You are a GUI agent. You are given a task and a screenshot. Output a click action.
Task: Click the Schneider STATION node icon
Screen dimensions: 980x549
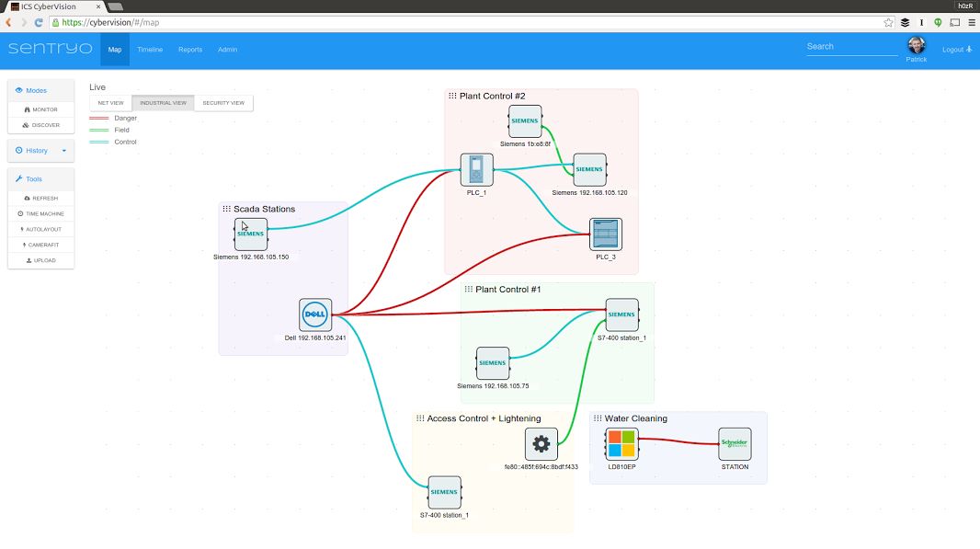click(x=735, y=444)
